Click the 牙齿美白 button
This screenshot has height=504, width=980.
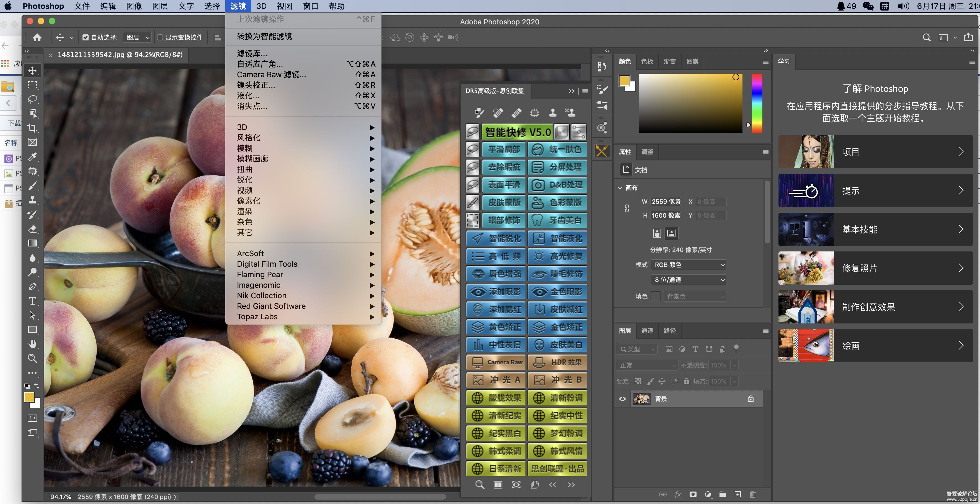click(x=557, y=220)
